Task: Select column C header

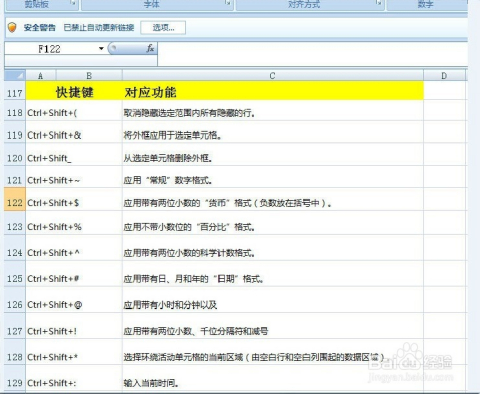Action: 273,76
